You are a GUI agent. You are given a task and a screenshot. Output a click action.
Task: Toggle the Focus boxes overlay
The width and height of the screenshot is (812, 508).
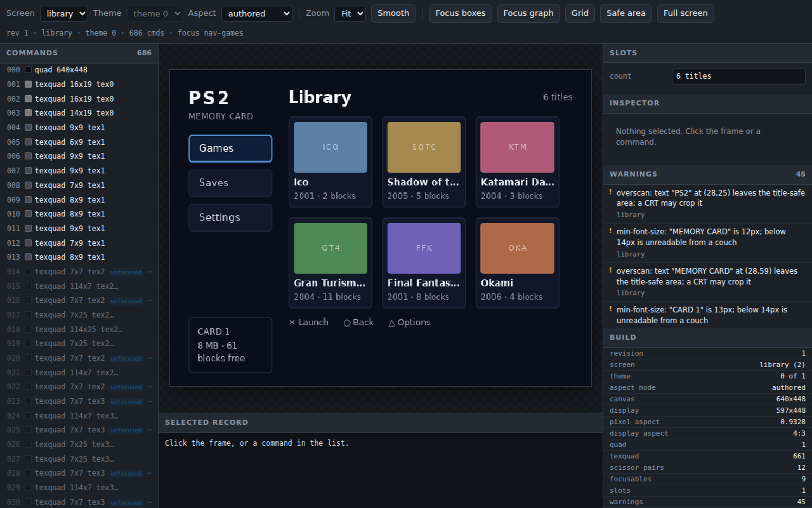(x=461, y=13)
